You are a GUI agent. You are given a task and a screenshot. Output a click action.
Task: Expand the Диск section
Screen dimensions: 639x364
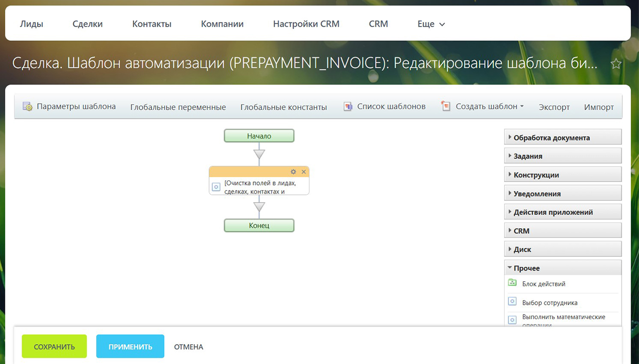(563, 249)
